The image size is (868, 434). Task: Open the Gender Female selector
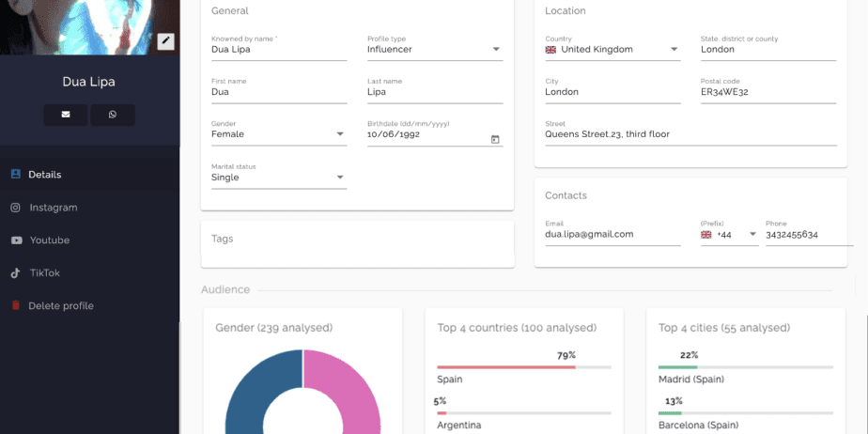tap(279, 132)
